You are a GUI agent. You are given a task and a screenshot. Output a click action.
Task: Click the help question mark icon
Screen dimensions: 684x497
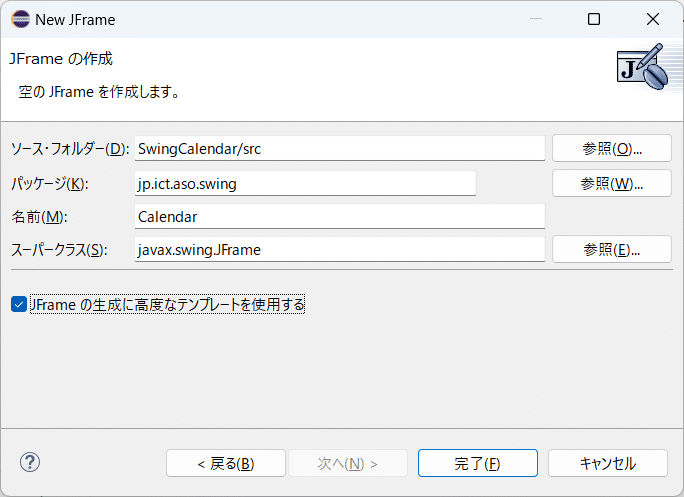pyautogui.click(x=30, y=462)
